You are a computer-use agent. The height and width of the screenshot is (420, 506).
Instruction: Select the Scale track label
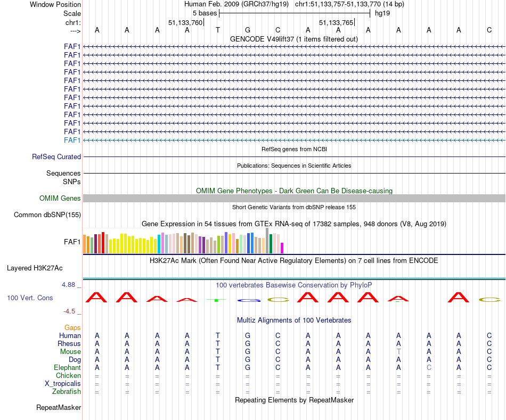(x=72, y=13)
